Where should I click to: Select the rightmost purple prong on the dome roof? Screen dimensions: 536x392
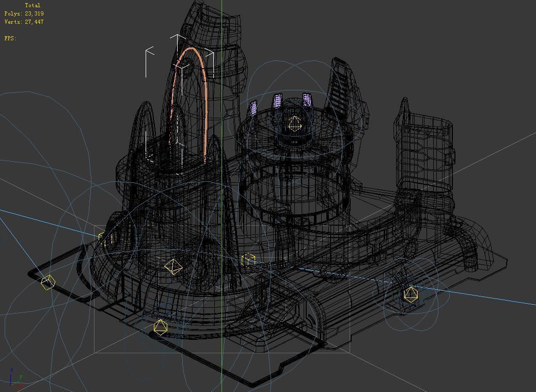pyautogui.click(x=307, y=100)
